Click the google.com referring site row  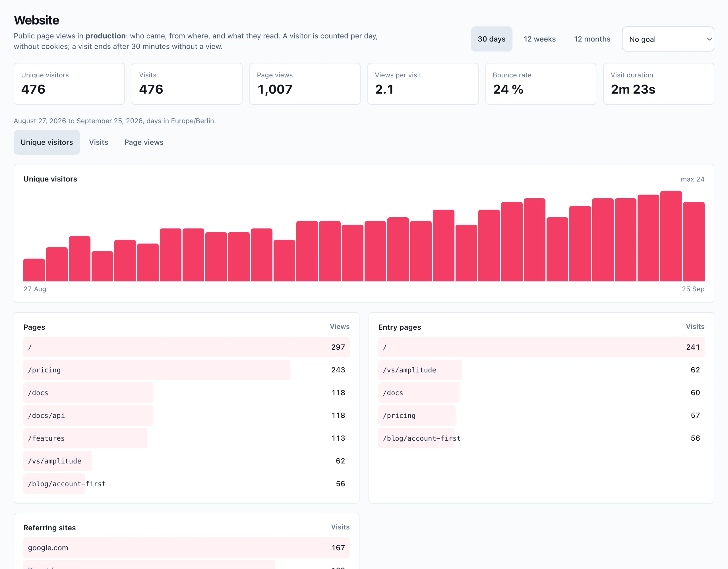click(186, 548)
